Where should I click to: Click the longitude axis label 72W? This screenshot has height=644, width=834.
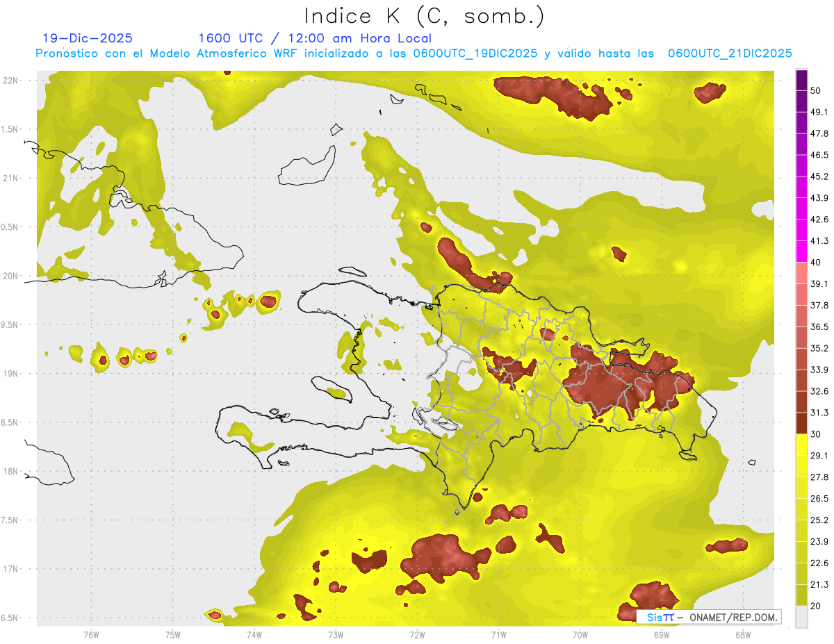(x=417, y=634)
